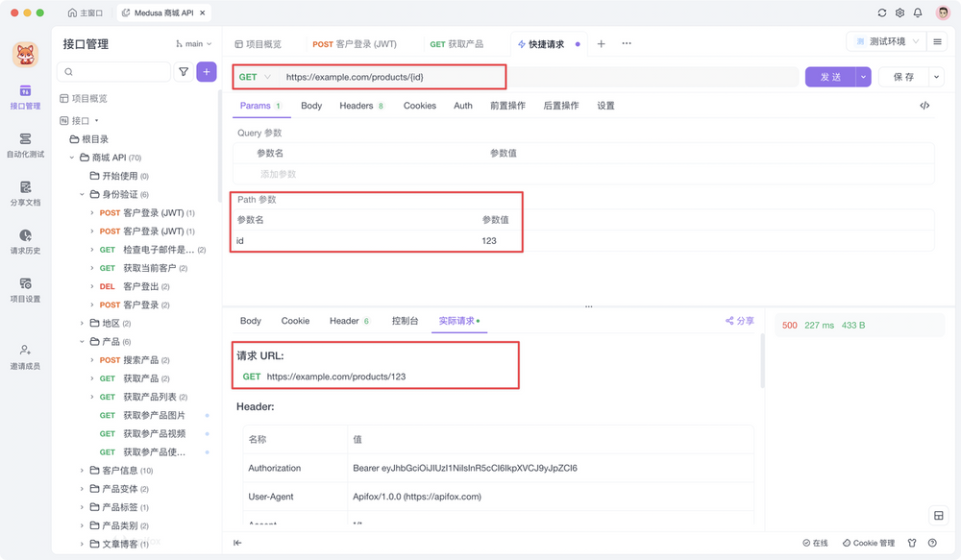Click the 发送 send button

coord(830,76)
